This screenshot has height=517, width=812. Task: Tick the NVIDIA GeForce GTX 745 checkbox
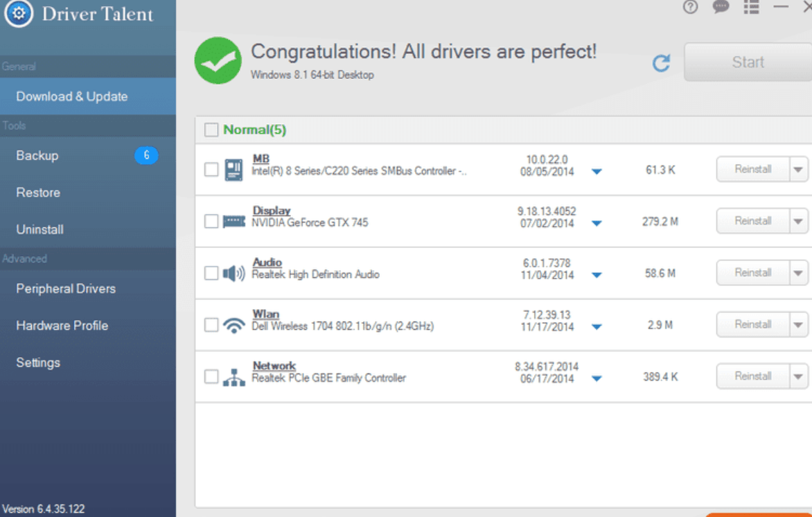211,222
